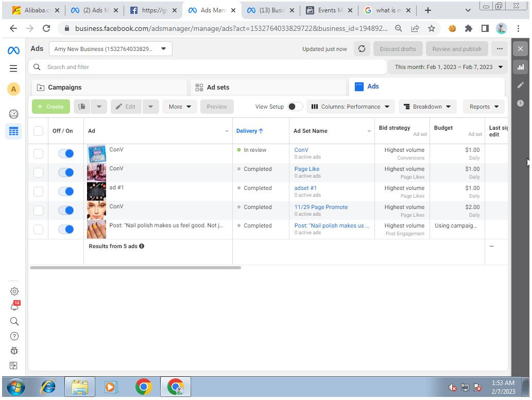Open the three-dot more options menu
The image size is (532, 400).
pyautogui.click(x=500, y=49)
